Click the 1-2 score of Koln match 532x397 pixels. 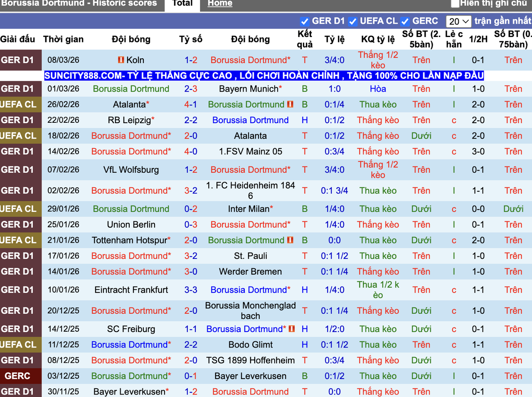click(191, 60)
